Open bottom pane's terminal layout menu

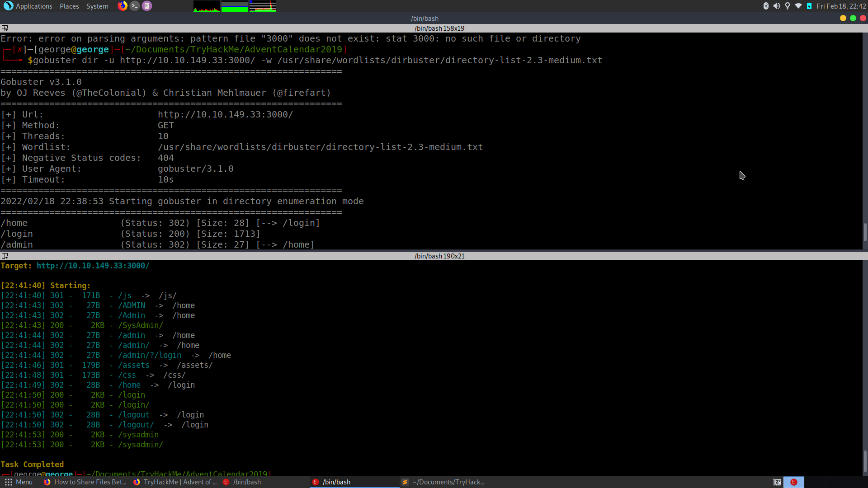coord(5,256)
